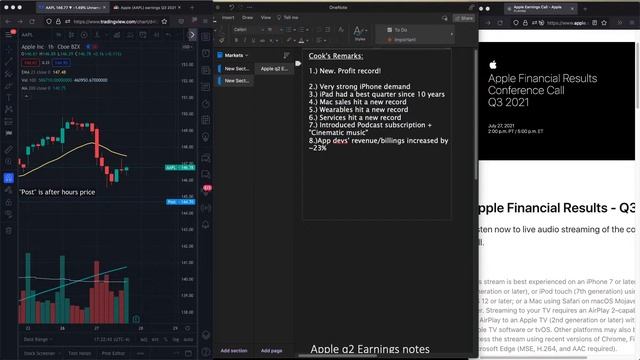Open the Draw tab in OneNote
The image size is (640, 360).
point(247,18)
